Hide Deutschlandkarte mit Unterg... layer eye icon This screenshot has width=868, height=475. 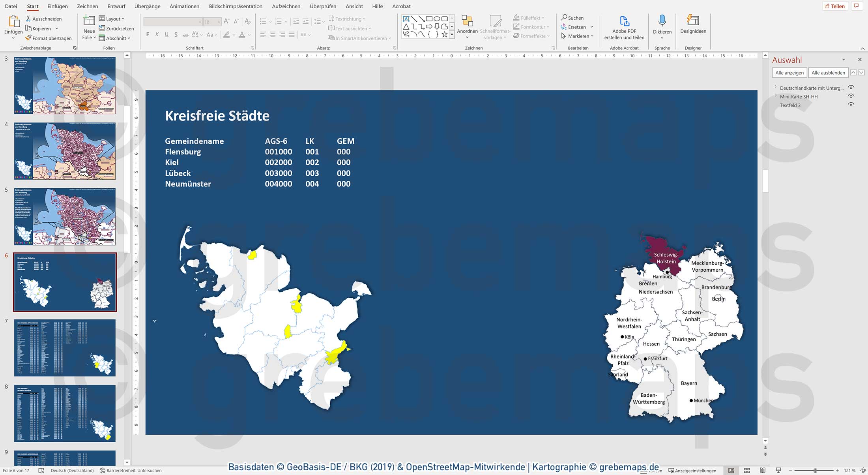(x=851, y=88)
